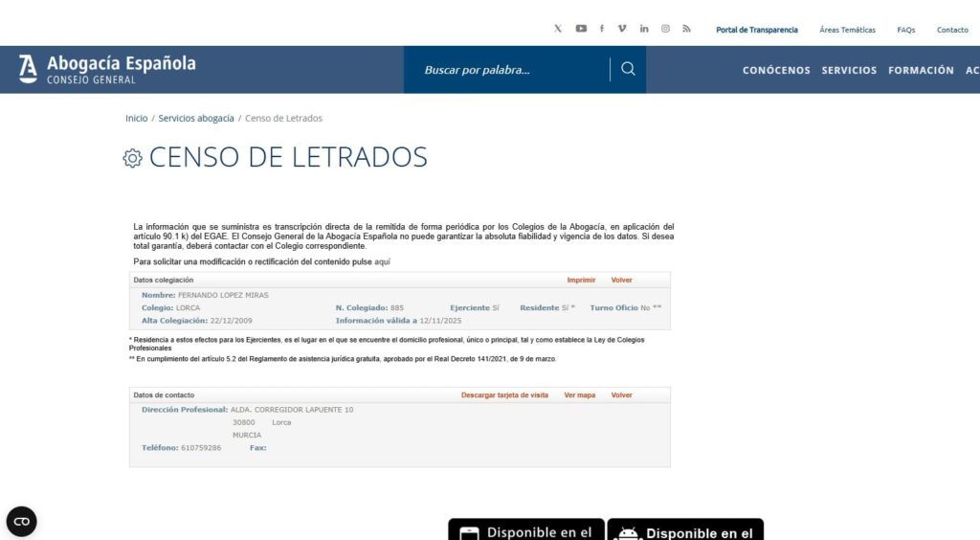Open the Facebook page icon
980x540 pixels.
pyautogui.click(x=602, y=29)
